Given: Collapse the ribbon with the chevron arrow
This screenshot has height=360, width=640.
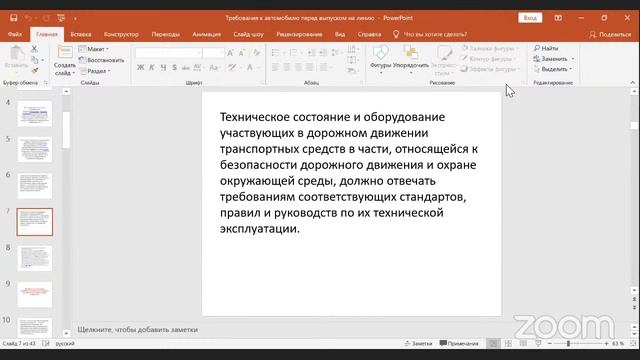Looking at the screenshot, I should click(x=633, y=82).
